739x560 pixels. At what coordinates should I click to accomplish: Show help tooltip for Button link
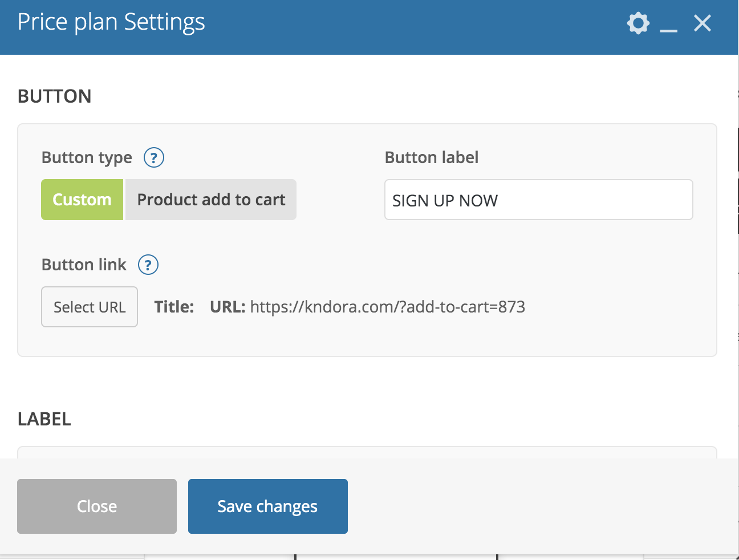[148, 265]
